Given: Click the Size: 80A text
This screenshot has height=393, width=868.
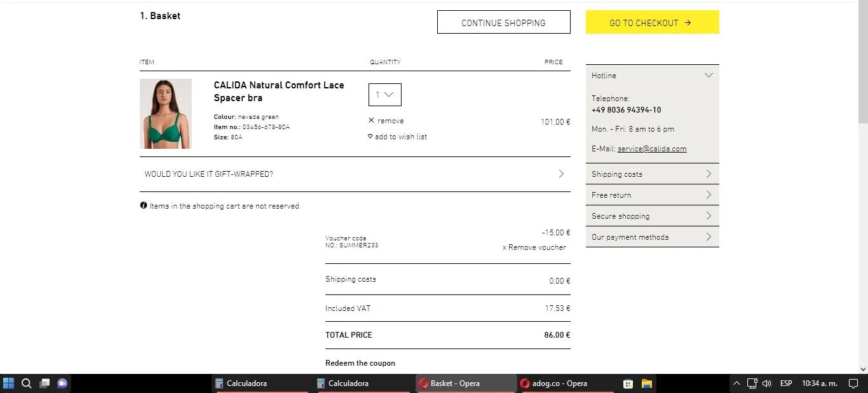Looking at the screenshot, I should click(x=228, y=137).
